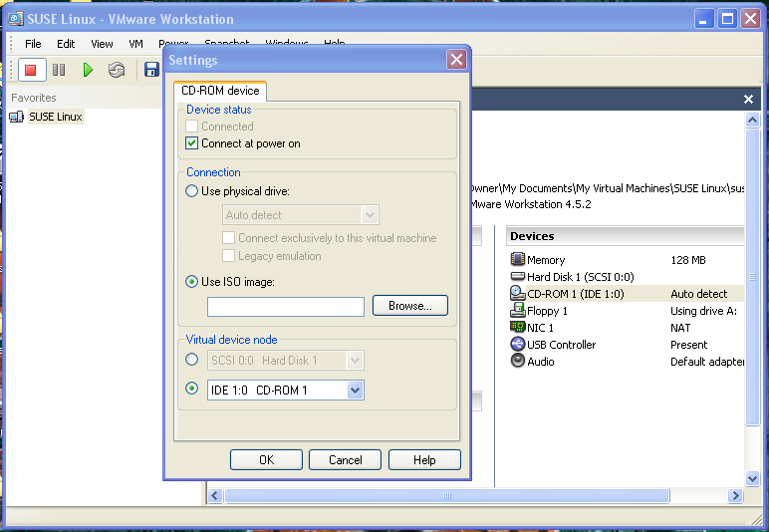Image resolution: width=769 pixels, height=532 pixels.
Task: Select SUSE Linux in Favorites
Action: coord(55,117)
